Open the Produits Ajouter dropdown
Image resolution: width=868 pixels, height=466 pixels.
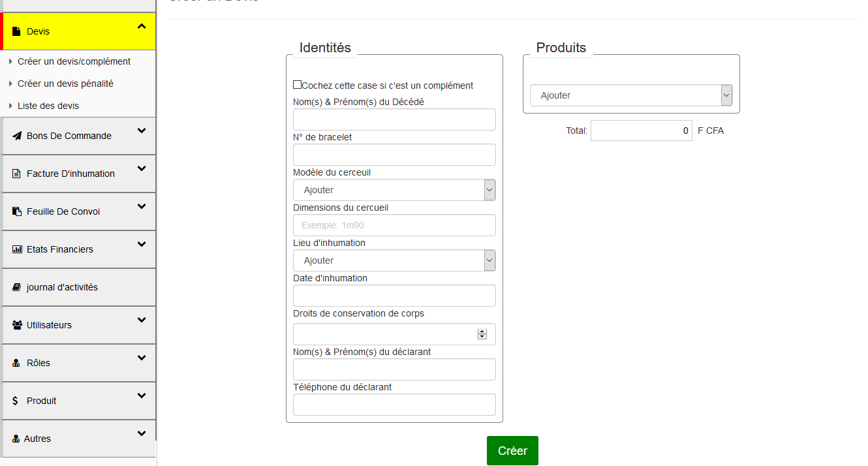(x=630, y=95)
